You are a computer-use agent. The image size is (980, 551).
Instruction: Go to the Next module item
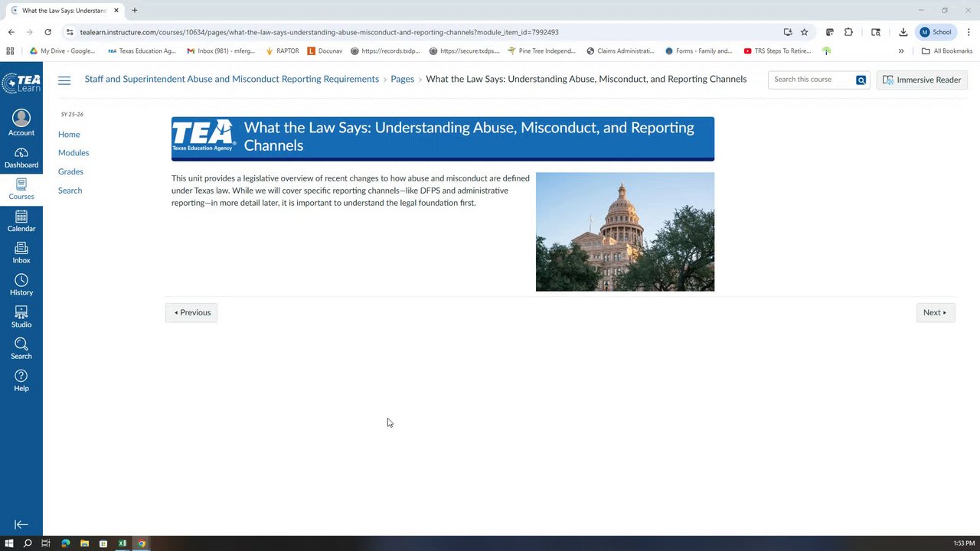pyautogui.click(x=936, y=312)
